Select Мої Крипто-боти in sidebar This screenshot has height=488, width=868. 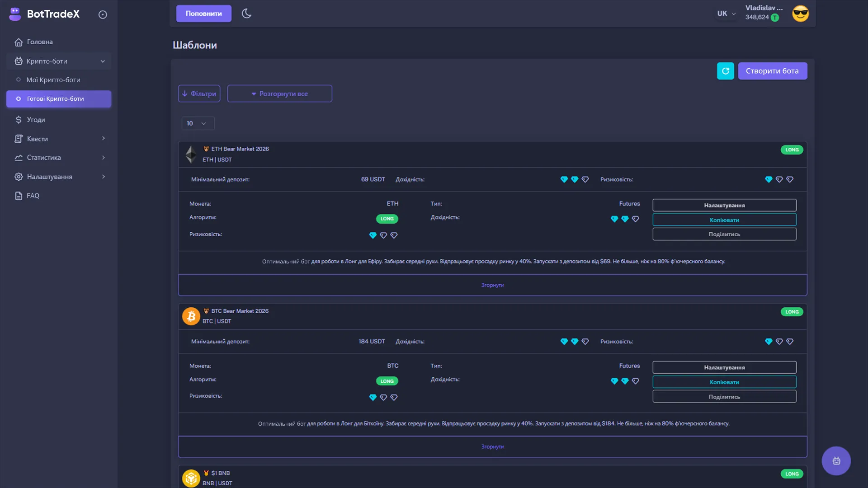click(x=54, y=80)
